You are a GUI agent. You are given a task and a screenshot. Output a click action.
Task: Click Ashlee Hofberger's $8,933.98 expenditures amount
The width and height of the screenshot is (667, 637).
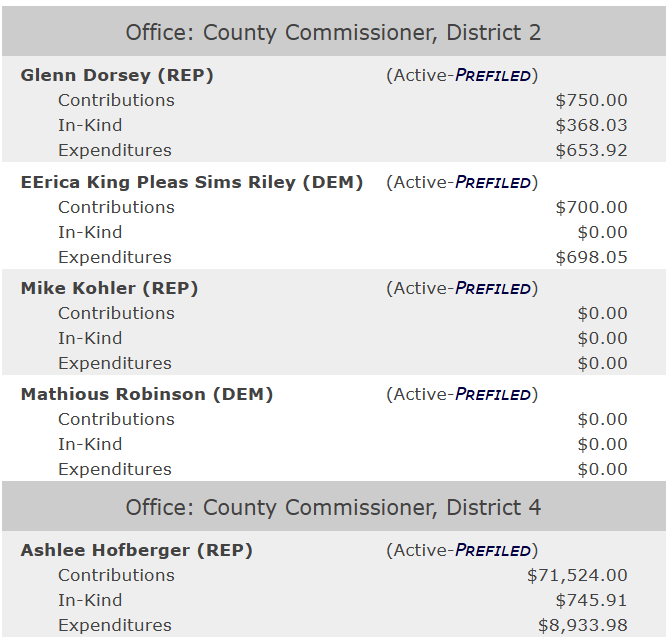[x=582, y=625]
